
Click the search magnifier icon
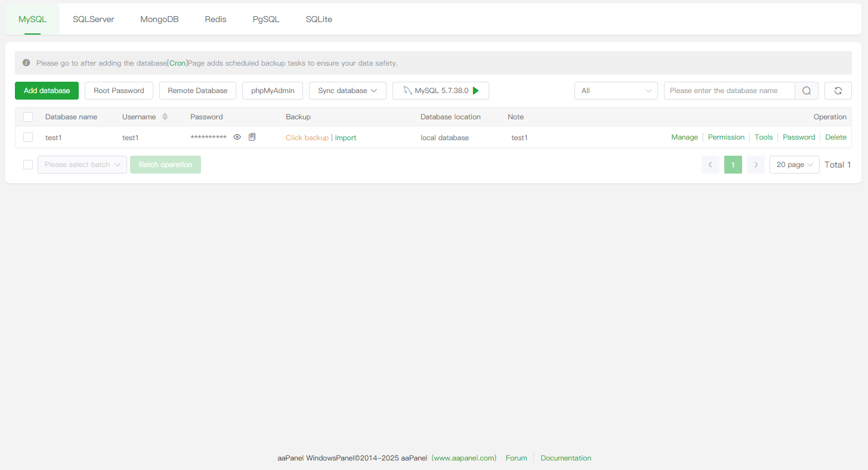pyautogui.click(x=806, y=91)
